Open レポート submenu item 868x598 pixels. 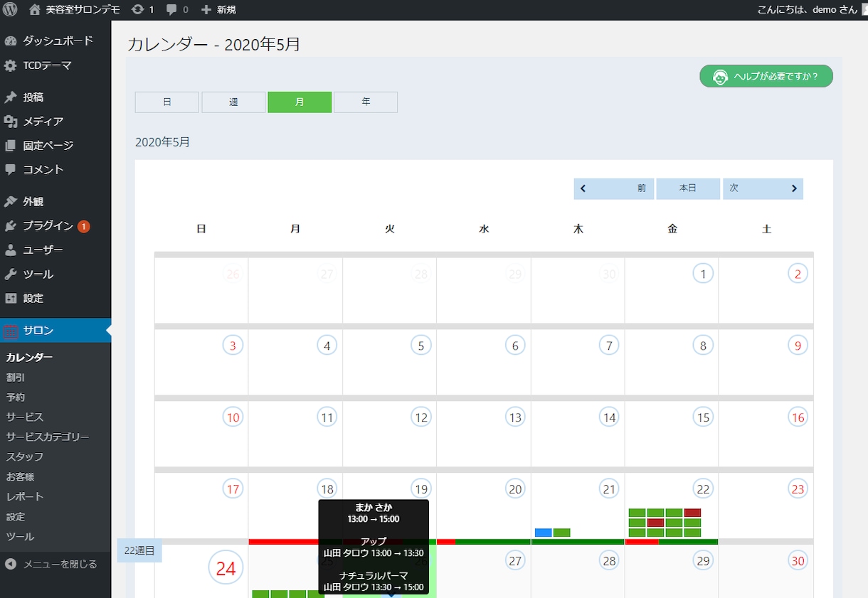[x=25, y=497]
